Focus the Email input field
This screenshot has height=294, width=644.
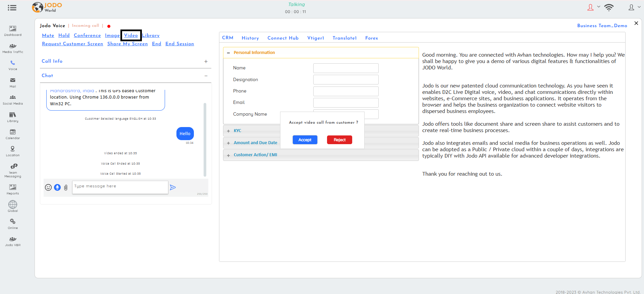pos(346,103)
